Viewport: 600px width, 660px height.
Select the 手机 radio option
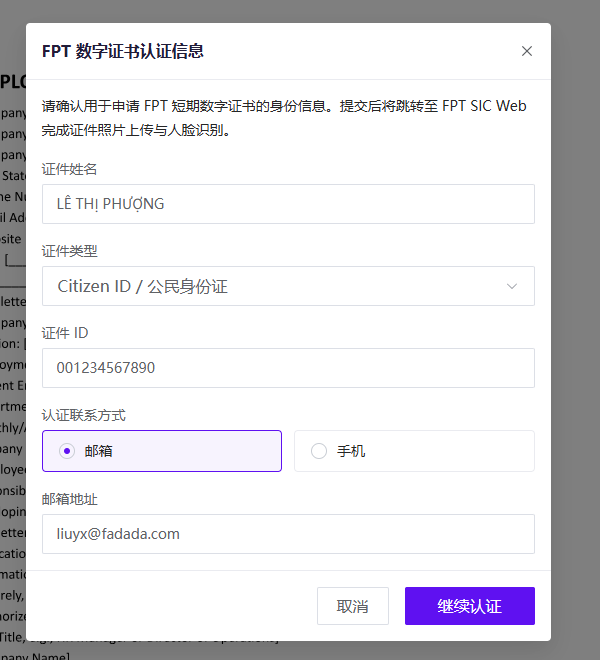pos(414,451)
